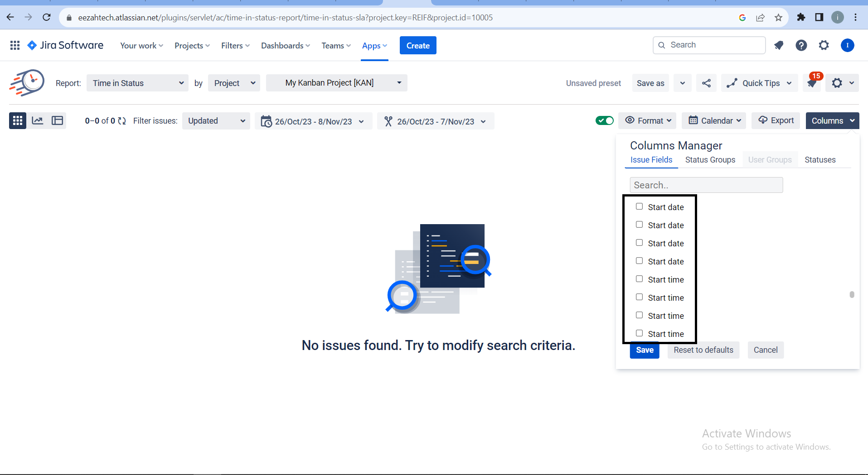Switch to the Status Groups tab
This screenshot has width=868, height=475.
710,159
